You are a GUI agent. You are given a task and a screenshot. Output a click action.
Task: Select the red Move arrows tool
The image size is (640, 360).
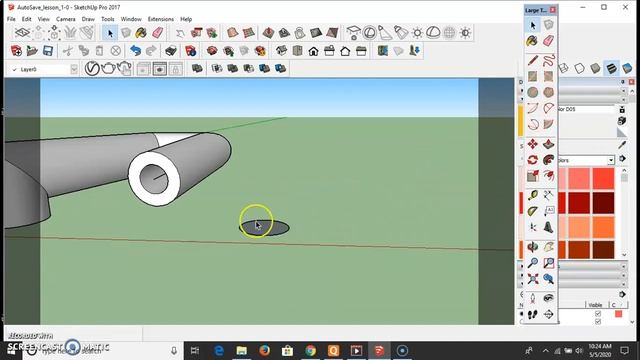(x=533, y=144)
